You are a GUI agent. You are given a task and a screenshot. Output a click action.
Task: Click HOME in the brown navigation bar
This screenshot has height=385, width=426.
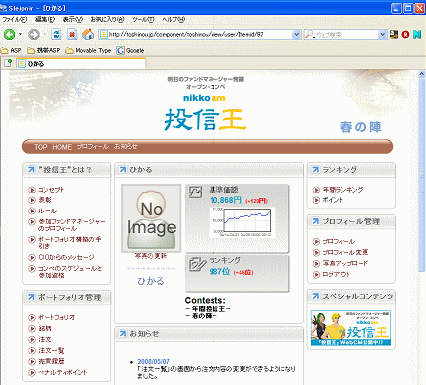pyautogui.click(x=62, y=147)
